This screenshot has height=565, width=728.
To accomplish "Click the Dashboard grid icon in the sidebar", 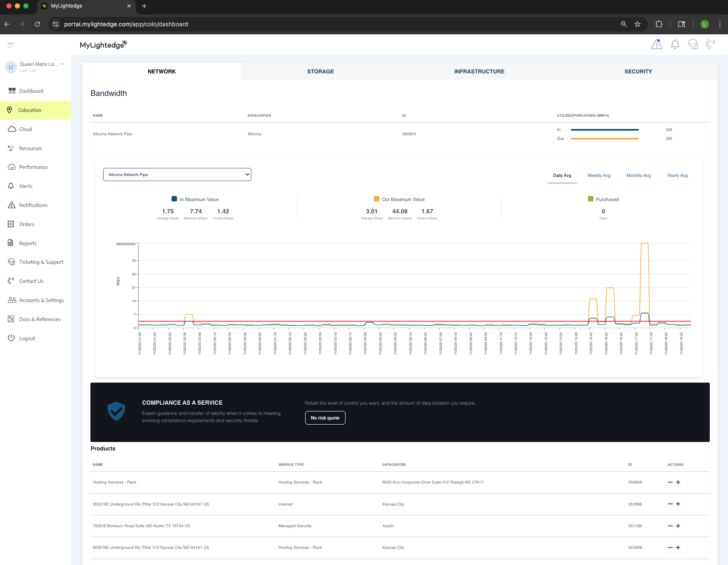I will (x=12, y=91).
